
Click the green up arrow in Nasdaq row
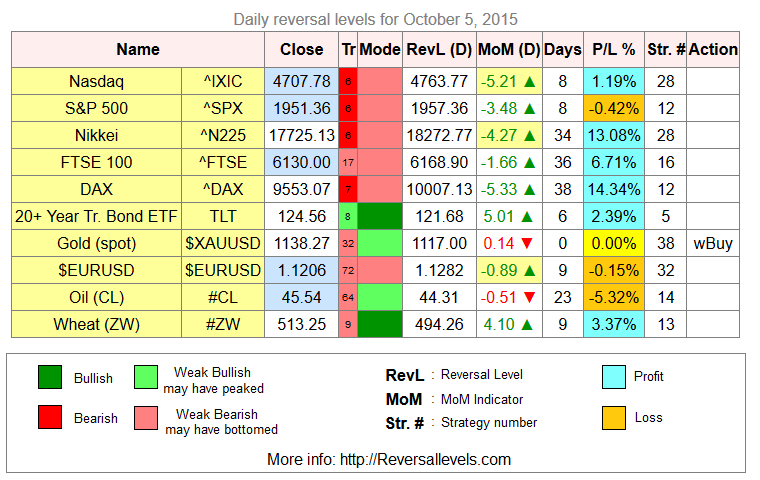pos(530,81)
